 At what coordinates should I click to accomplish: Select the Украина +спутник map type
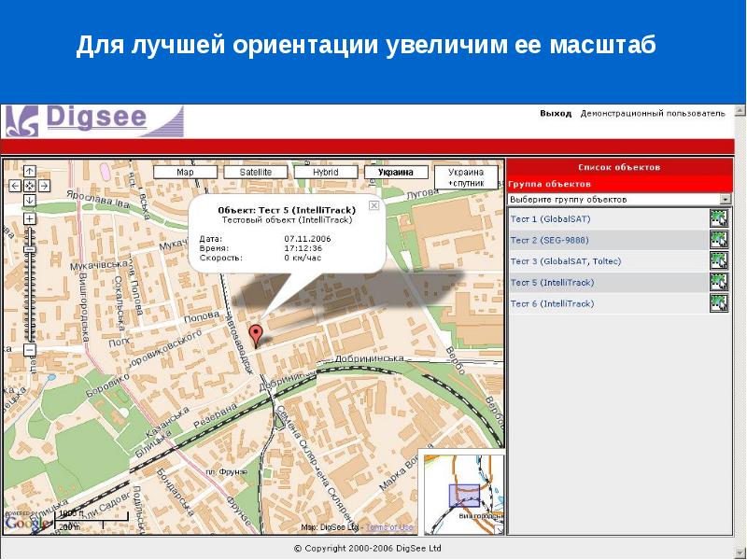pyautogui.click(x=466, y=178)
